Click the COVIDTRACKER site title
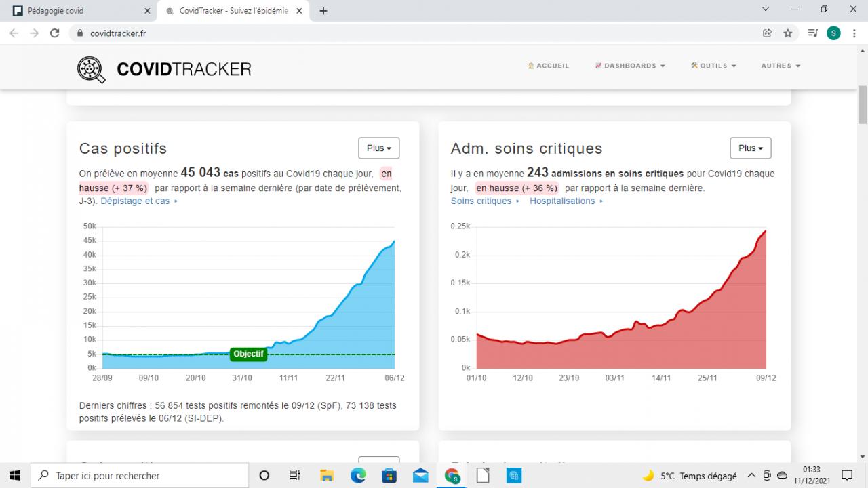The height and width of the screenshot is (488, 868). (184, 69)
